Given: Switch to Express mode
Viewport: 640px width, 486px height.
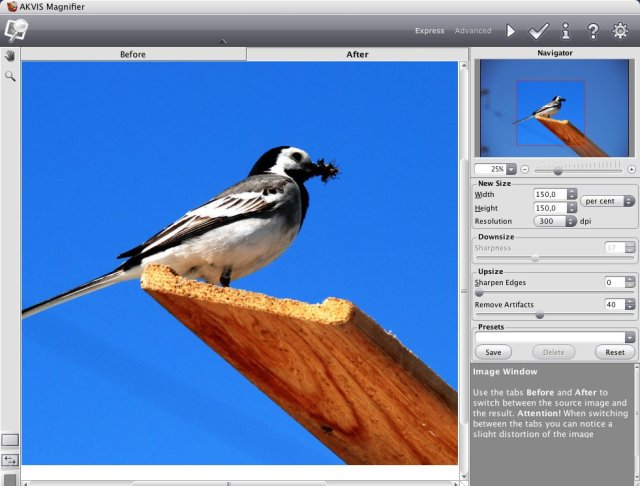Looking at the screenshot, I should pyautogui.click(x=429, y=31).
